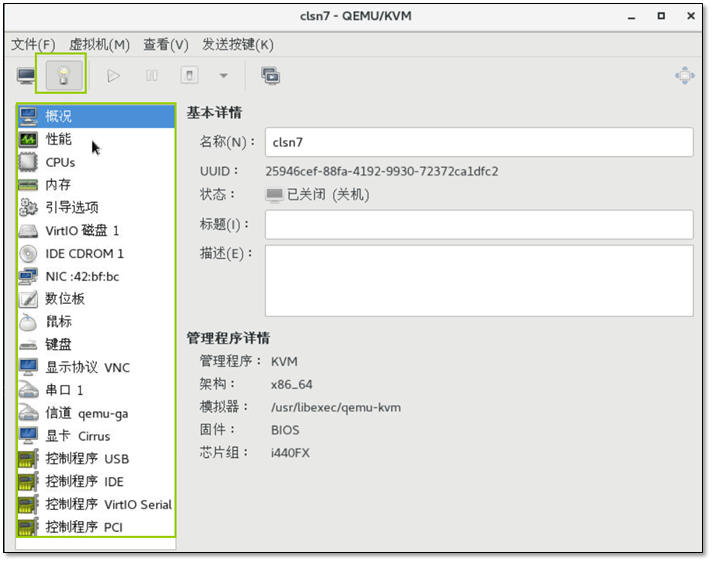Screen dimensions: 712x562
Task: Switch to fullscreen view icon
Action: 684,75
